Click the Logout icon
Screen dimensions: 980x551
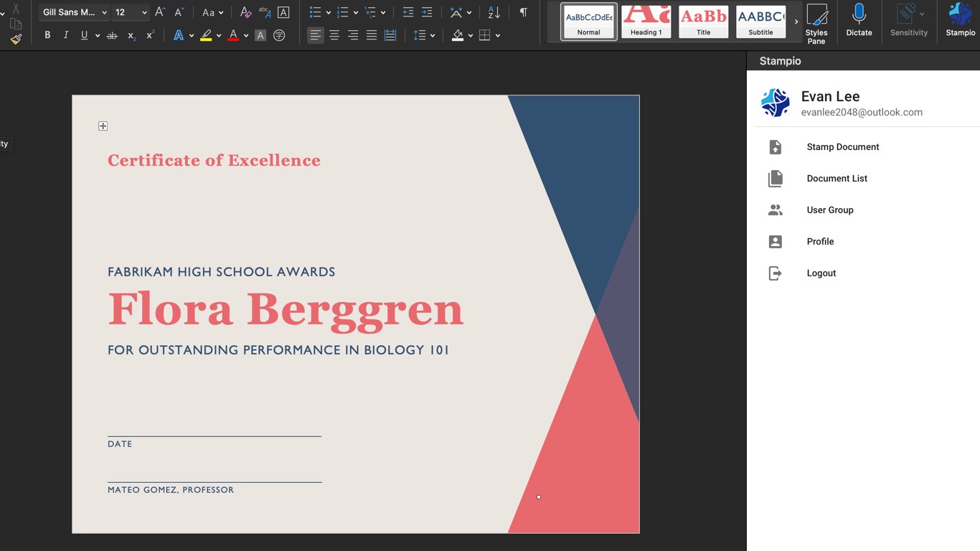776,273
